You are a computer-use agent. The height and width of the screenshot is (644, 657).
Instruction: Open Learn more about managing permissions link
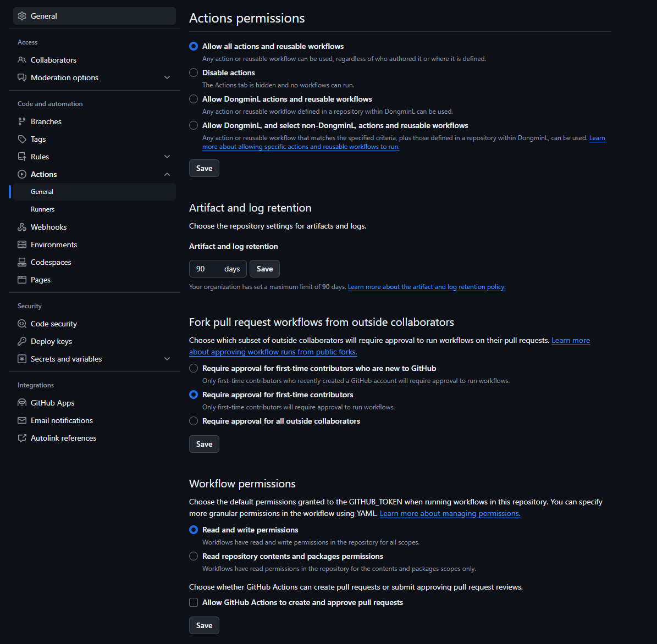(450, 513)
